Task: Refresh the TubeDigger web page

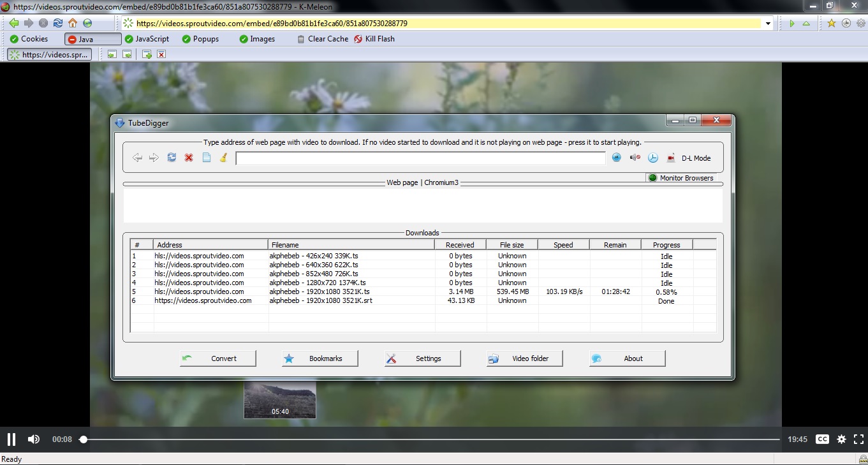Action: click(172, 158)
